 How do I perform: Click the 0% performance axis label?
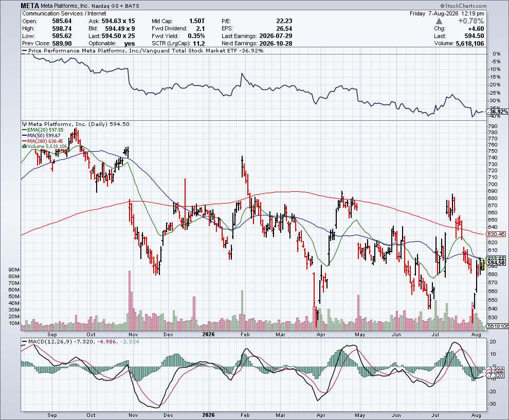click(x=497, y=54)
